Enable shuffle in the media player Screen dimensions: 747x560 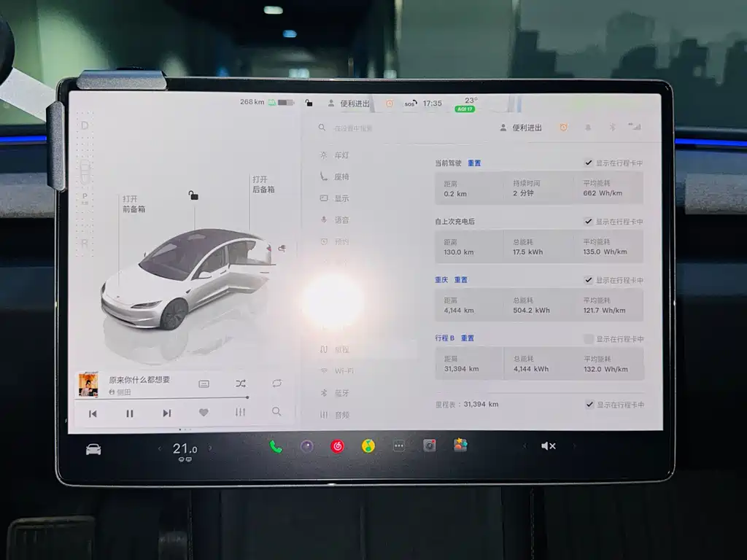241,384
